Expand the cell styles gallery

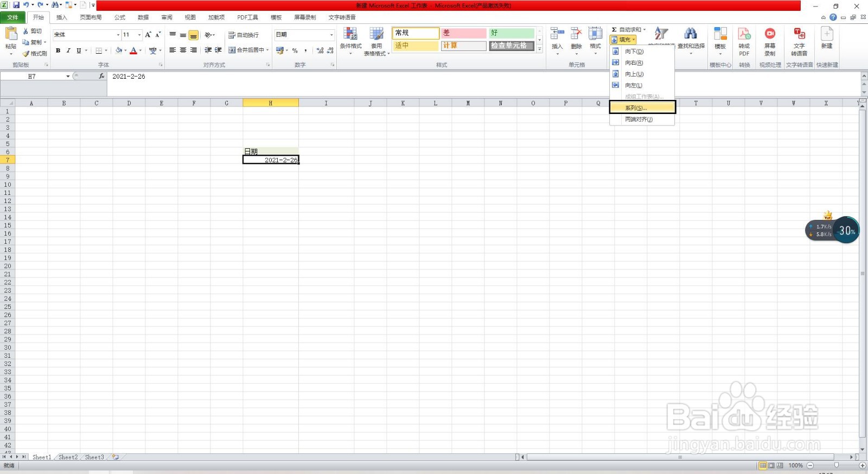click(x=539, y=49)
